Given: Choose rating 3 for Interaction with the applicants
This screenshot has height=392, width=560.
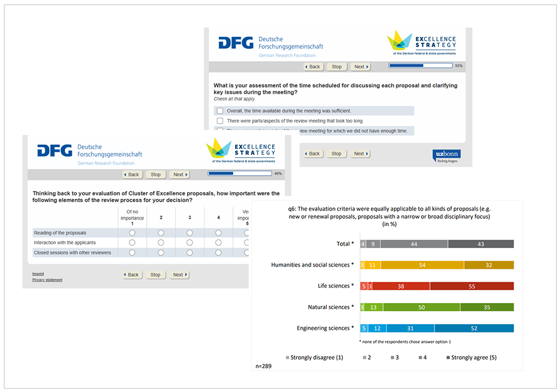Looking at the screenshot, I should [190, 242].
